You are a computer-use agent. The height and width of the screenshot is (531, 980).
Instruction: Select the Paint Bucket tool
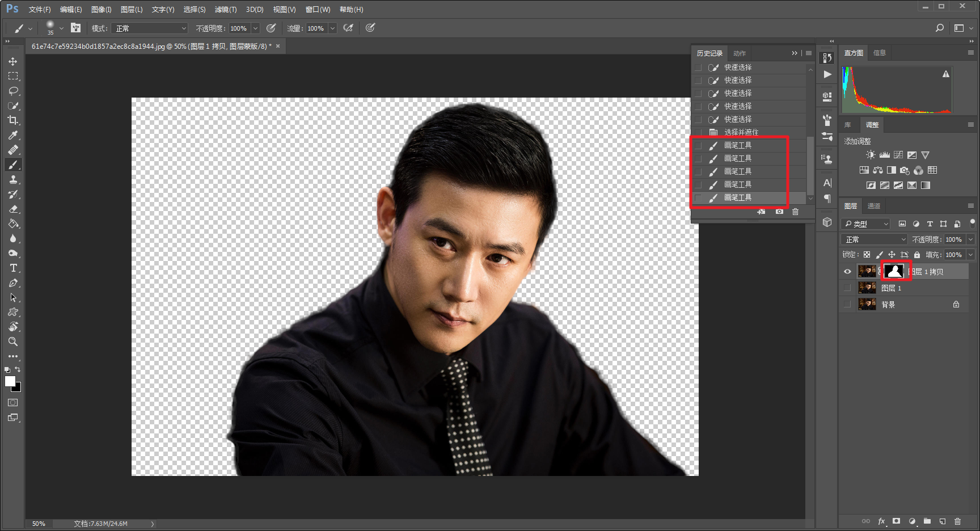coord(13,224)
